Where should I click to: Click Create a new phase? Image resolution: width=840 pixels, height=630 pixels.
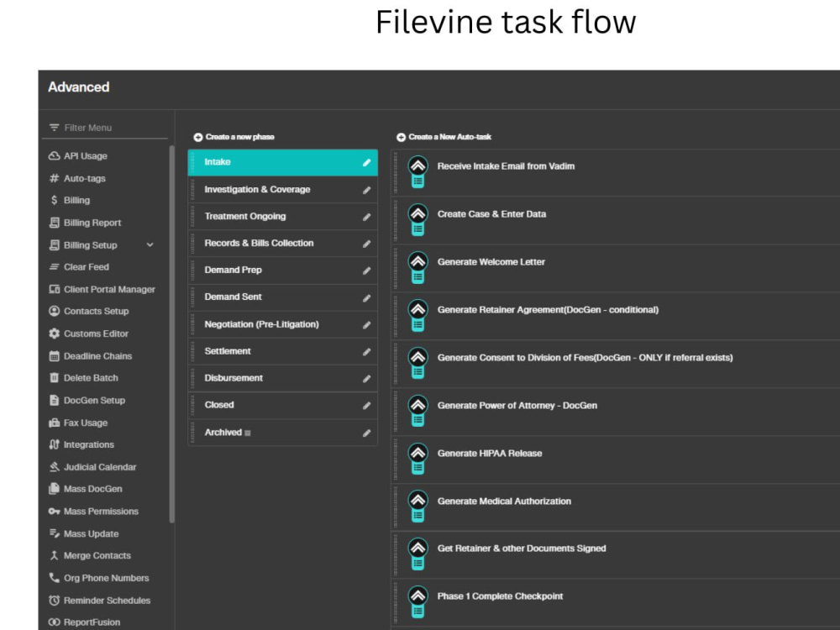pos(234,137)
